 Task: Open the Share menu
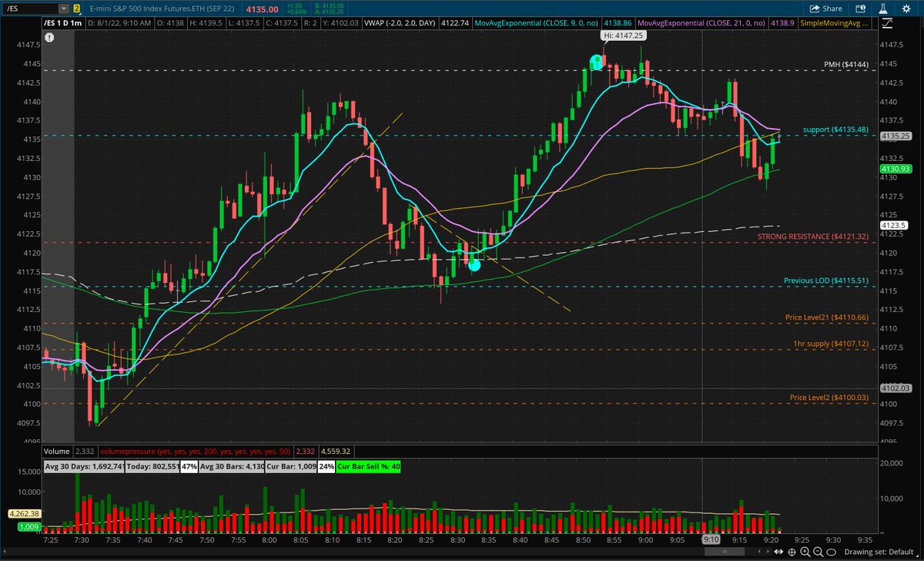[x=825, y=8]
